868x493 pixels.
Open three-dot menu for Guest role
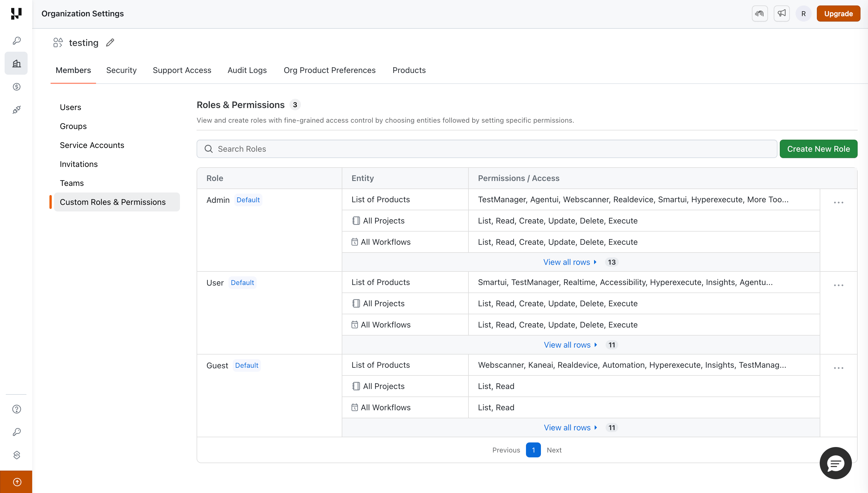(x=838, y=368)
